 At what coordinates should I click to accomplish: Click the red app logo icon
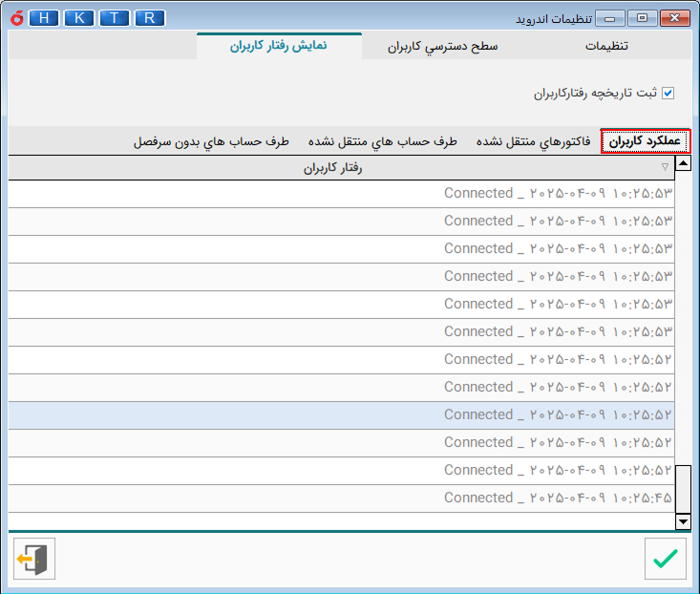13,18
